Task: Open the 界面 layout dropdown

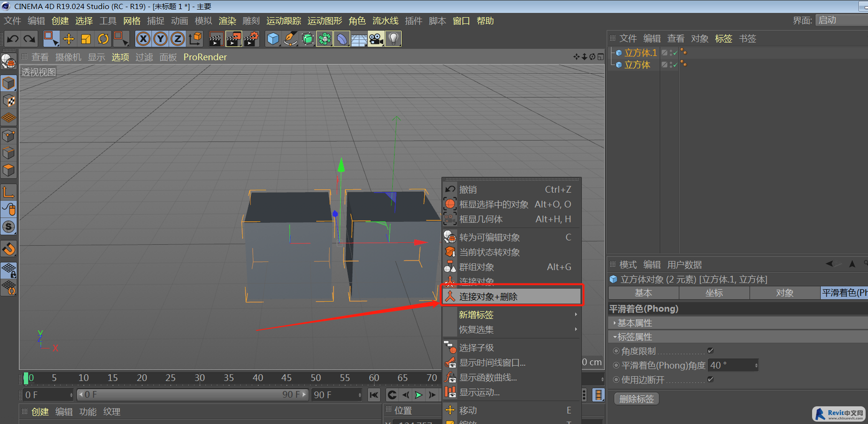Action: pyautogui.click(x=841, y=20)
